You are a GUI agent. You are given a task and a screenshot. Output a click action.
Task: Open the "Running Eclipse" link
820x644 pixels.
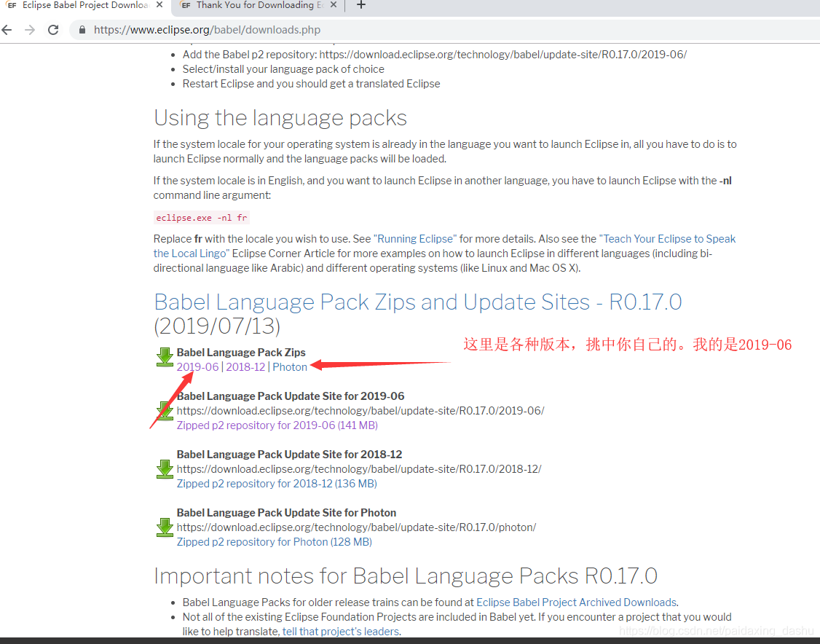tap(414, 239)
